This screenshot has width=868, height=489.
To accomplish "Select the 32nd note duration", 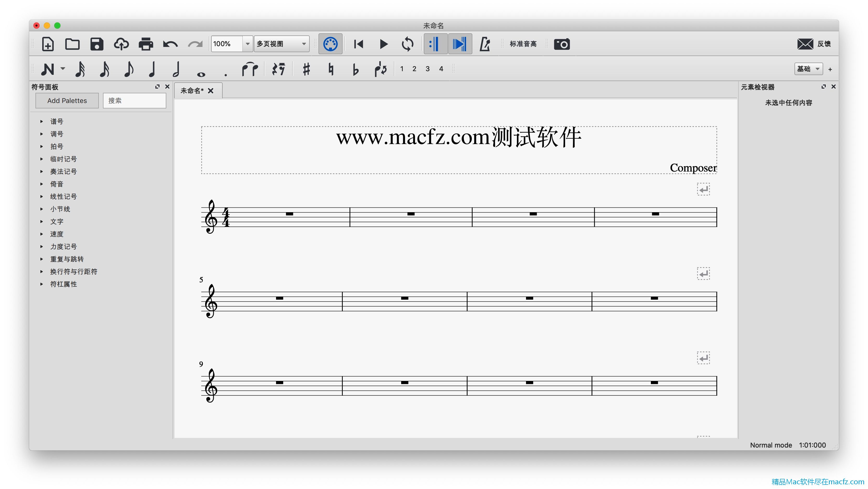I will (x=80, y=69).
